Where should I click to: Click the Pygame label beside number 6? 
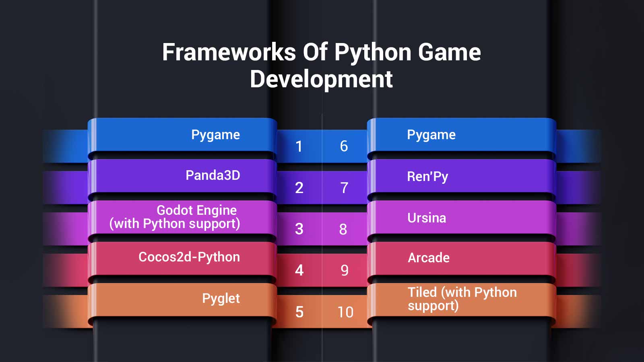(x=431, y=135)
